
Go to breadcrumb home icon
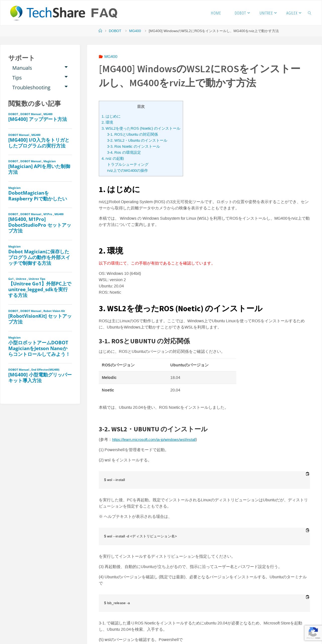(100, 31)
